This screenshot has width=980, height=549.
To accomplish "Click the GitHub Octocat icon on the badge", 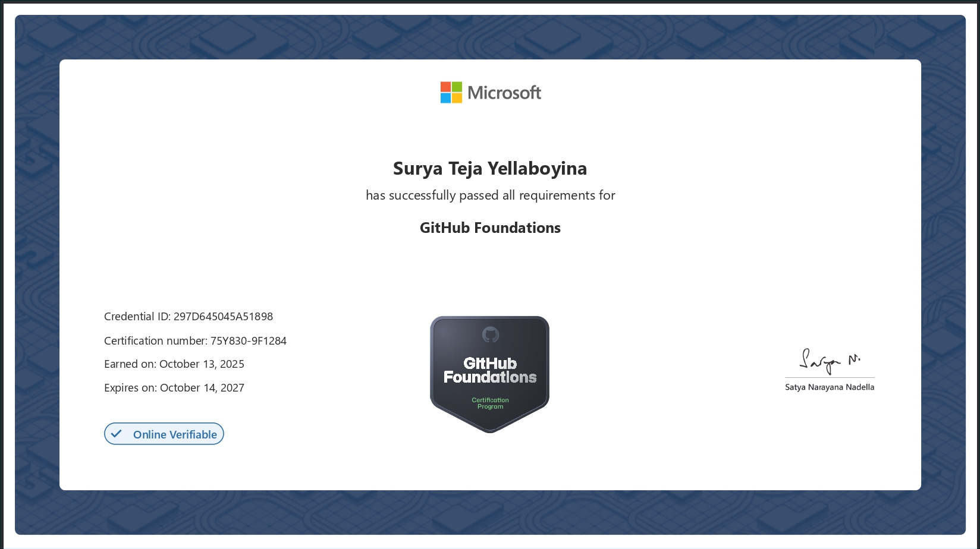I will pos(490,335).
